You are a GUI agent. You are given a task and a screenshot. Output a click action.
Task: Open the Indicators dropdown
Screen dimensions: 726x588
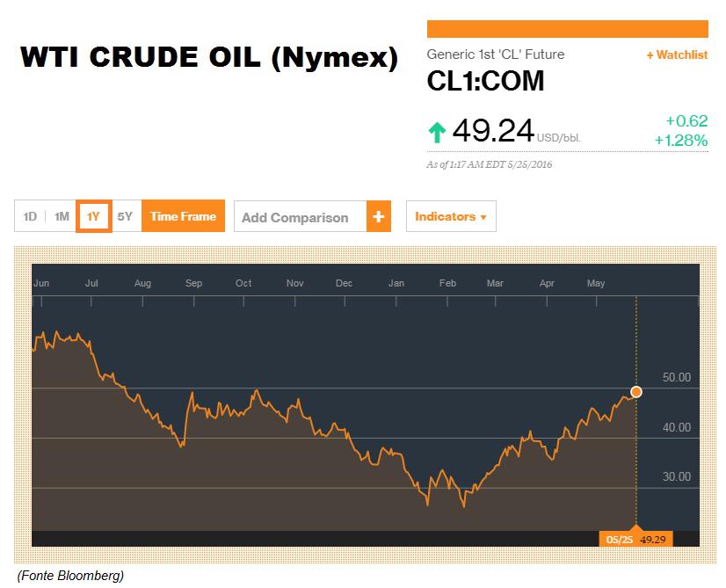(x=451, y=216)
